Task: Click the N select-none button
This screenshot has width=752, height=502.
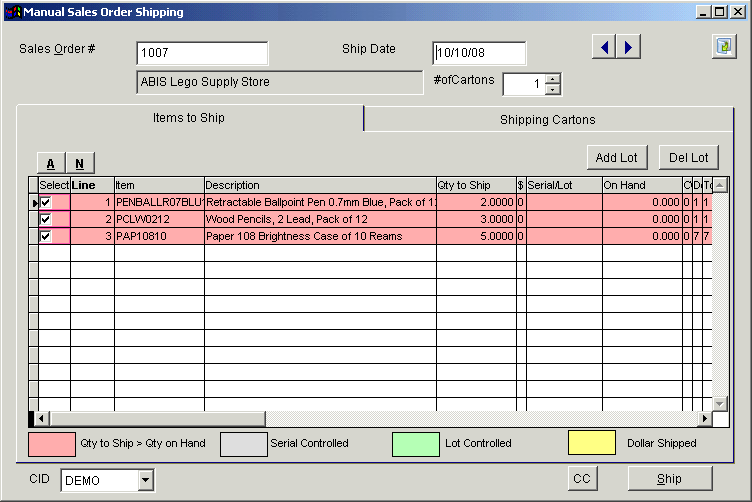Action: [79, 163]
